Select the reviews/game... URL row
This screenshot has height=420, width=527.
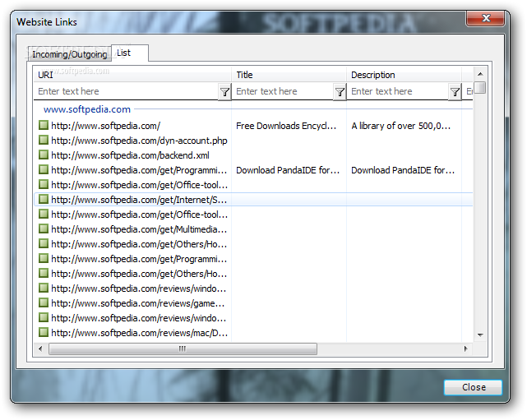pyautogui.click(x=253, y=303)
